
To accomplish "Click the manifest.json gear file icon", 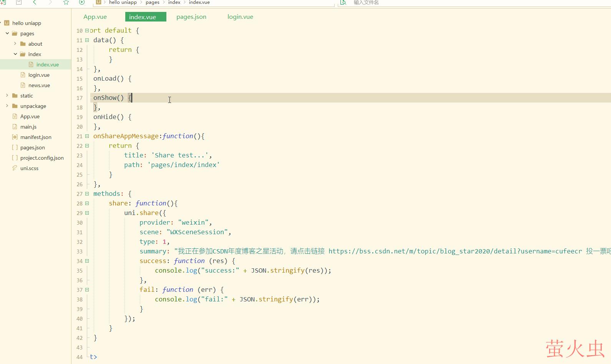I will [15, 137].
